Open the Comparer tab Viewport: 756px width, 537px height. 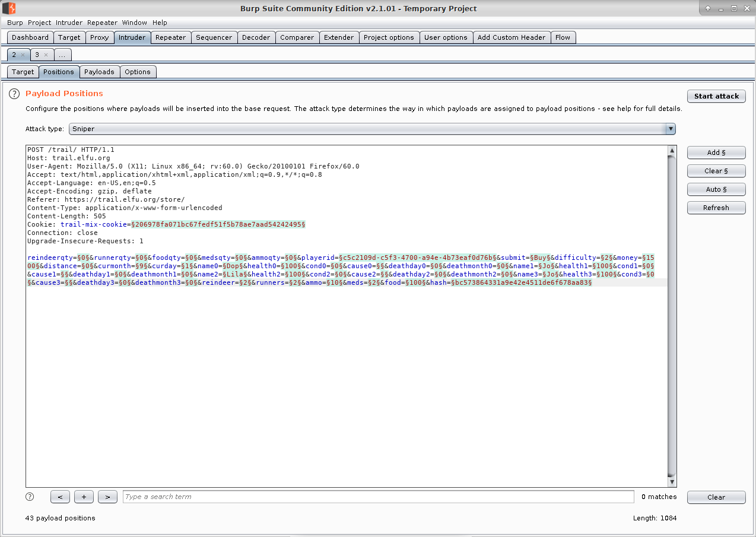(297, 37)
